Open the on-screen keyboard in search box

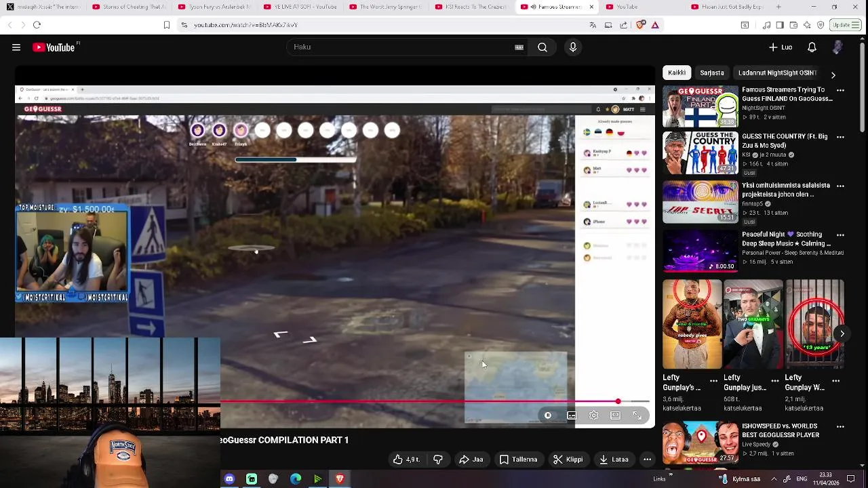[x=519, y=47]
